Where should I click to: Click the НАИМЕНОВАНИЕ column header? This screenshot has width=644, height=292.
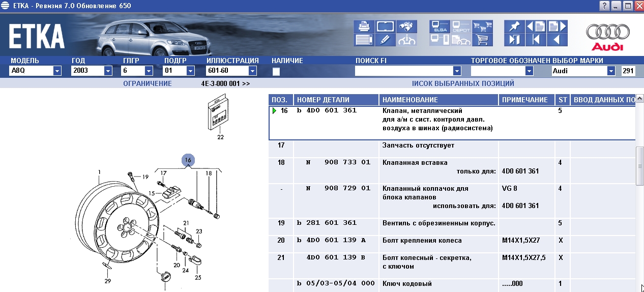pos(438,100)
